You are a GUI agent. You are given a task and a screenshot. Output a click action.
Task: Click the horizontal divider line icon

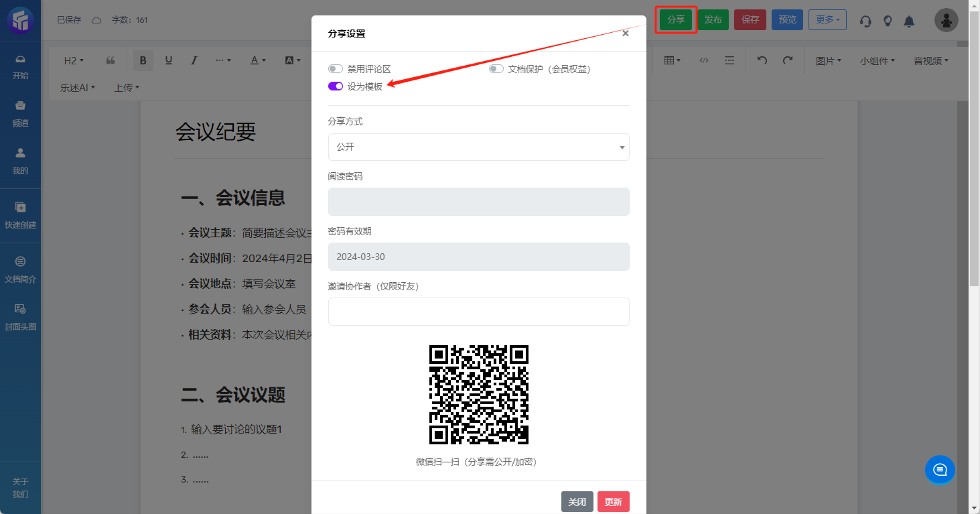(x=729, y=60)
